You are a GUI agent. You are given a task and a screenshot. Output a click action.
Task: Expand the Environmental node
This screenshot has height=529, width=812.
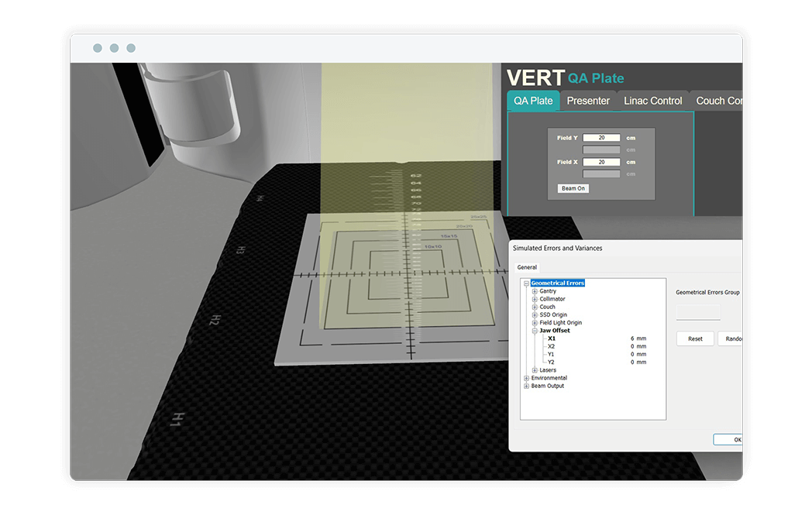(526, 378)
